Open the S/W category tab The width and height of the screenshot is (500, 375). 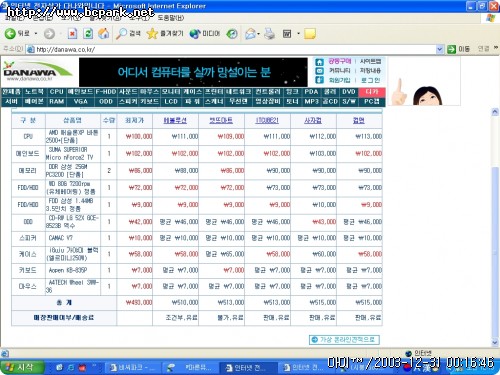[349, 101]
